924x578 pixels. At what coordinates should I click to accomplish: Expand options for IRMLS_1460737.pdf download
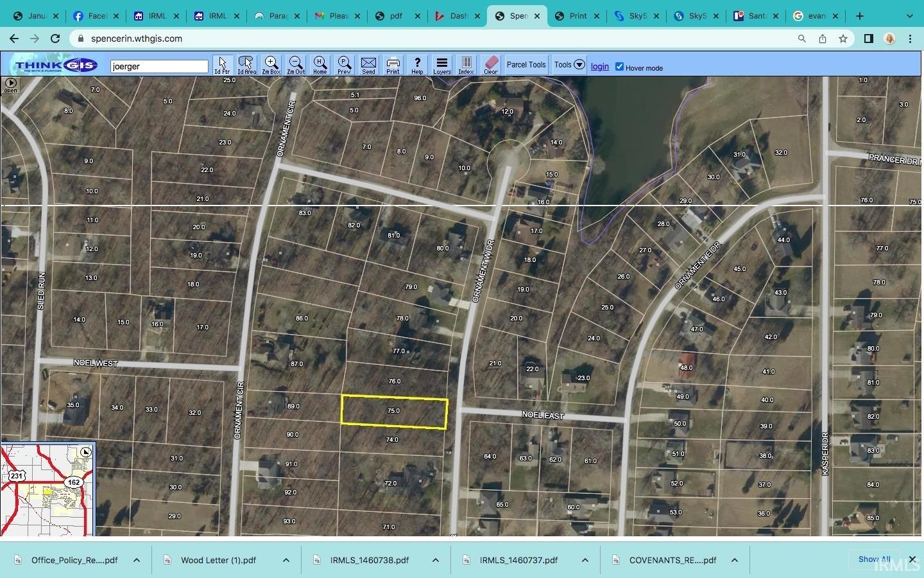(x=585, y=560)
